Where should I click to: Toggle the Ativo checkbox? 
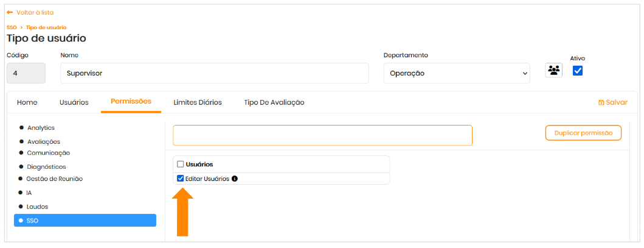click(x=578, y=71)
